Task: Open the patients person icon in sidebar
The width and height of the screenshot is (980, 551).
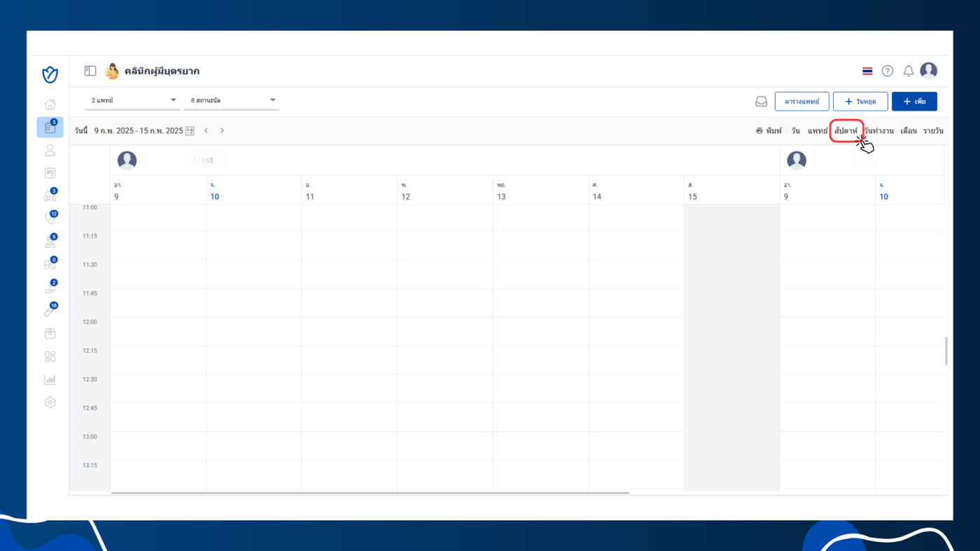Action: pos(50,150)
